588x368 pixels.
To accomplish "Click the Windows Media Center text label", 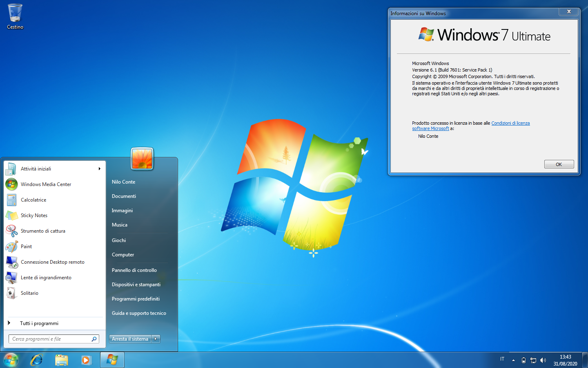I will pos(46,184).
